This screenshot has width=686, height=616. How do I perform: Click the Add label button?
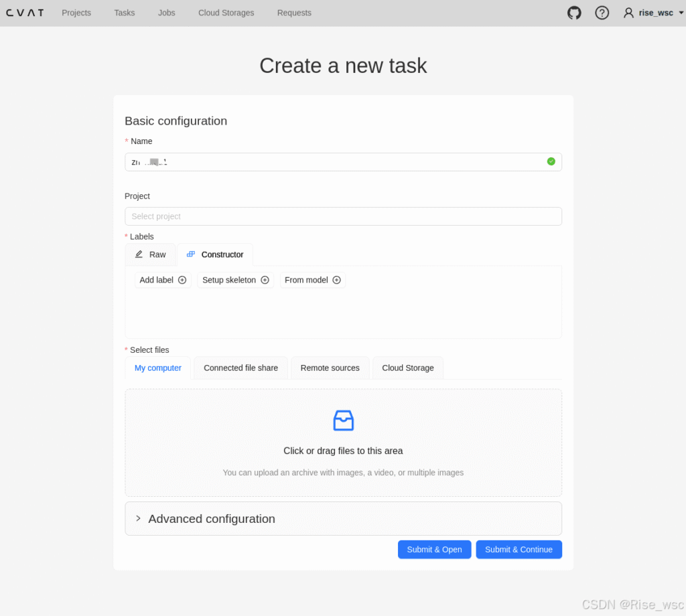(163, 280)
